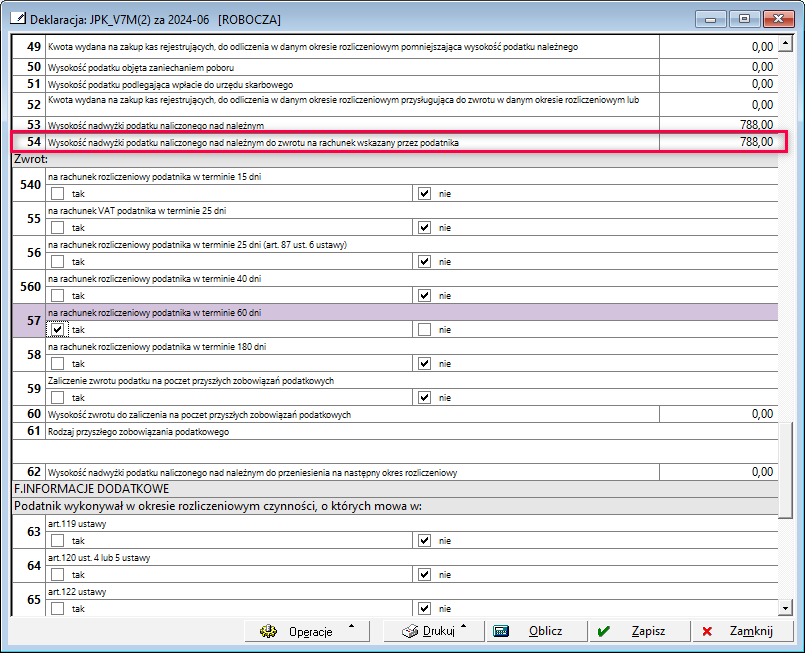Check "tak" for field 560 (40 days refund)

(x=58, y=296)
